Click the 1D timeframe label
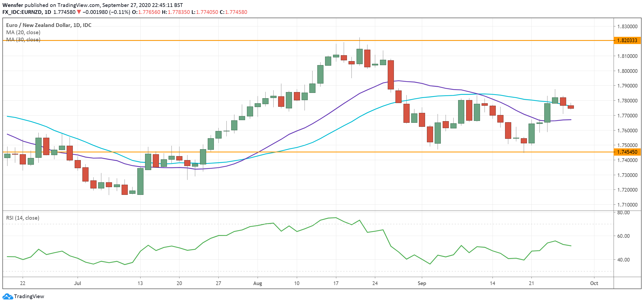Image resolution: width=644 pixels, height=304 pixels. point(47,11)
